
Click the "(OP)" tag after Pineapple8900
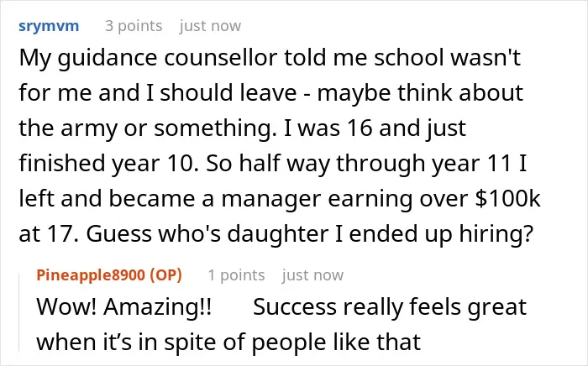tap(165, 275)
